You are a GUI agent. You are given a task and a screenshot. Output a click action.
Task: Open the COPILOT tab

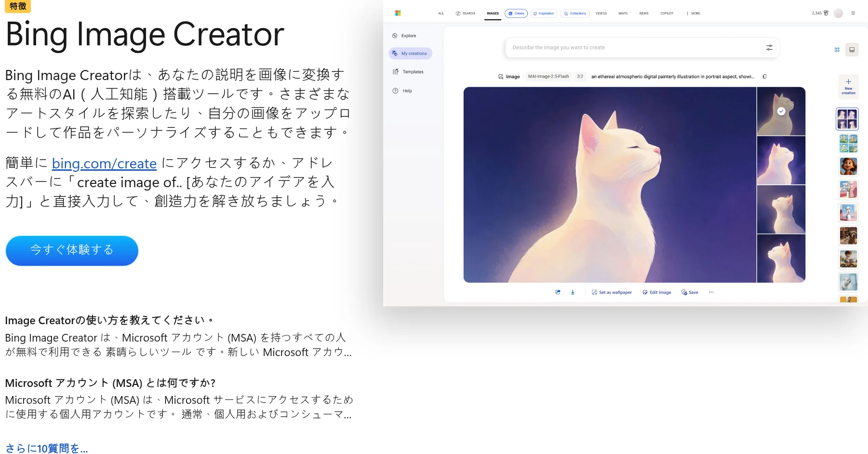click(x=667, y=14)
